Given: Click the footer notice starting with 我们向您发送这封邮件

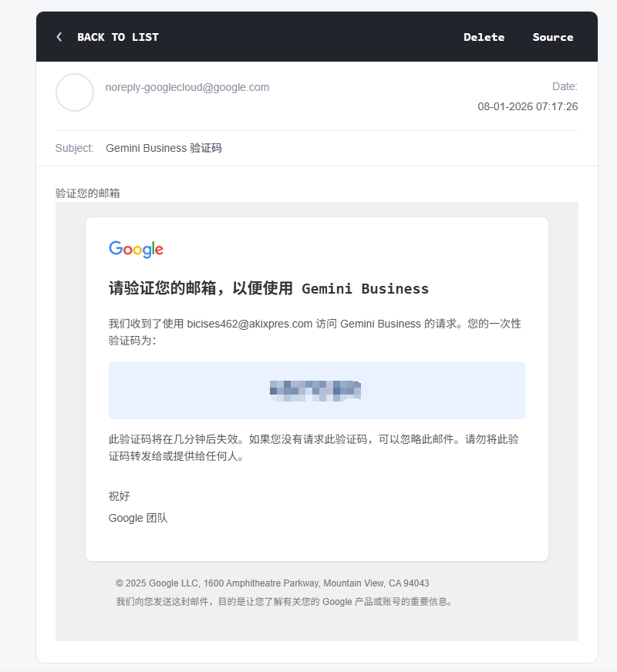Looking at the screenshot, I should coord(284,601).
